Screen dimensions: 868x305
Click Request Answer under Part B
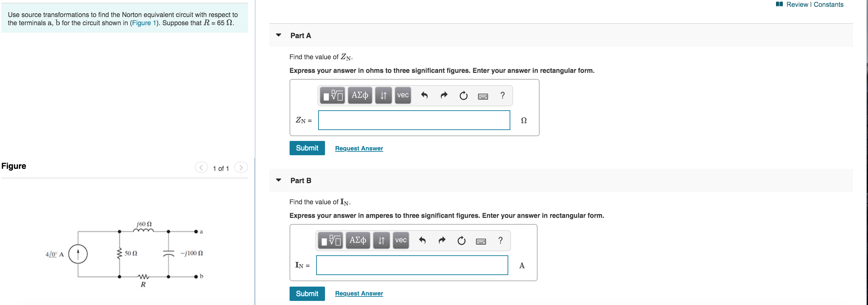[x=359, y=293]
